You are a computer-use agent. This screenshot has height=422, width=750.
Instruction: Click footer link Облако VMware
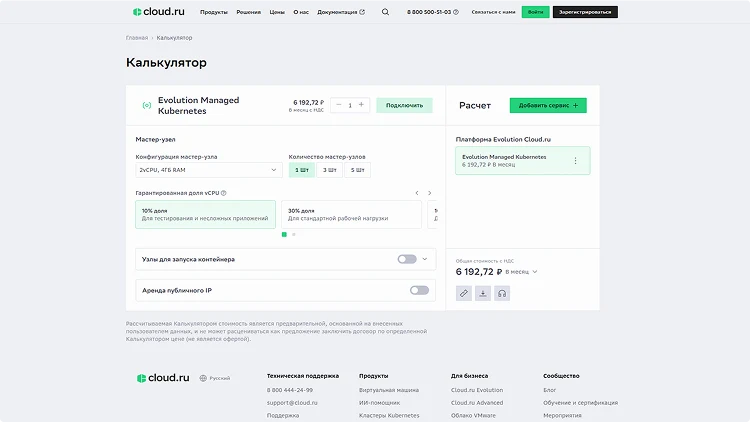click(473, 415)
